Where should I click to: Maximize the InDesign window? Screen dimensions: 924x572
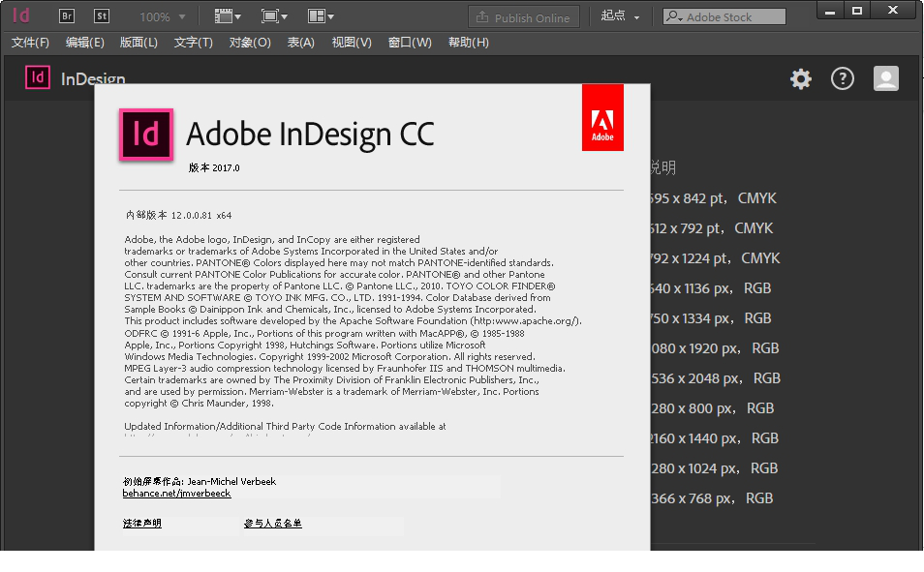click(x=857, y=11)
